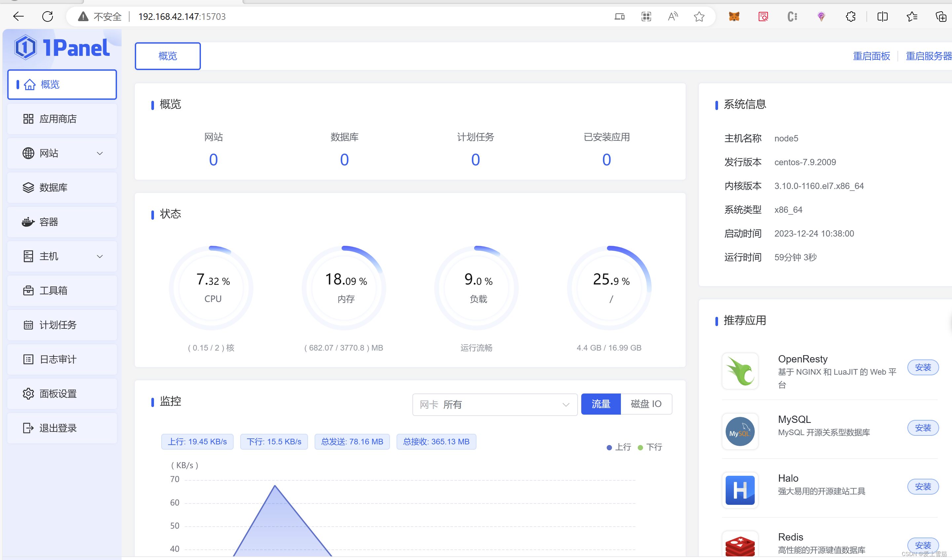Click the 工具箱 toolbox icon
This screenshot has width=952, height=560.
[x=28, y=290]
